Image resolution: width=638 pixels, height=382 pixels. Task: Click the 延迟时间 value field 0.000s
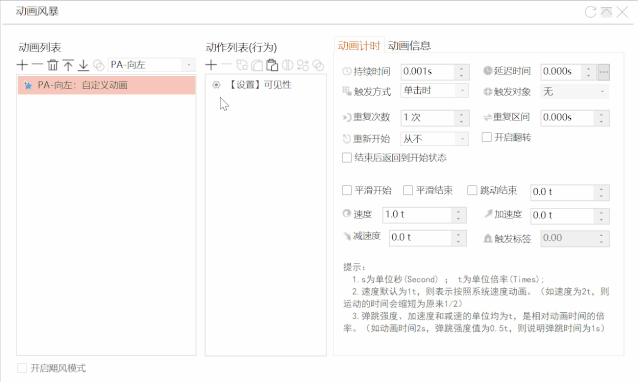(x=561, y=72)
